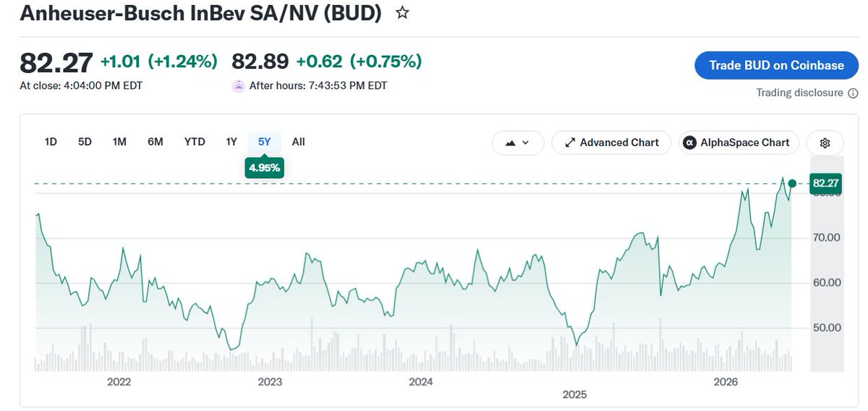Viewport: 868px width, 411px height.
Task: Switch chart to 1M range
Action: (119, 142)
